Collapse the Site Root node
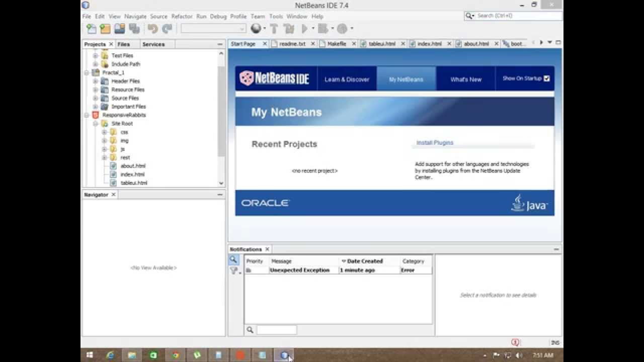Screen dimensions: 644x362 click(95, 124)
